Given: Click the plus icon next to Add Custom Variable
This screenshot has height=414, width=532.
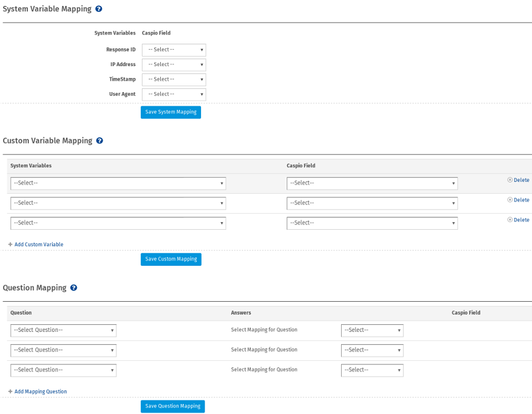Looking at the screenshot, I should 9,244.
